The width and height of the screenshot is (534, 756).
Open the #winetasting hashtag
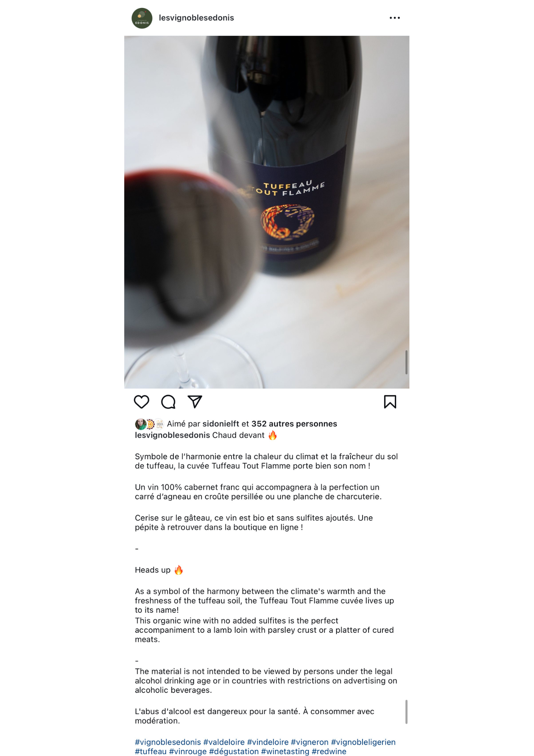285,751
